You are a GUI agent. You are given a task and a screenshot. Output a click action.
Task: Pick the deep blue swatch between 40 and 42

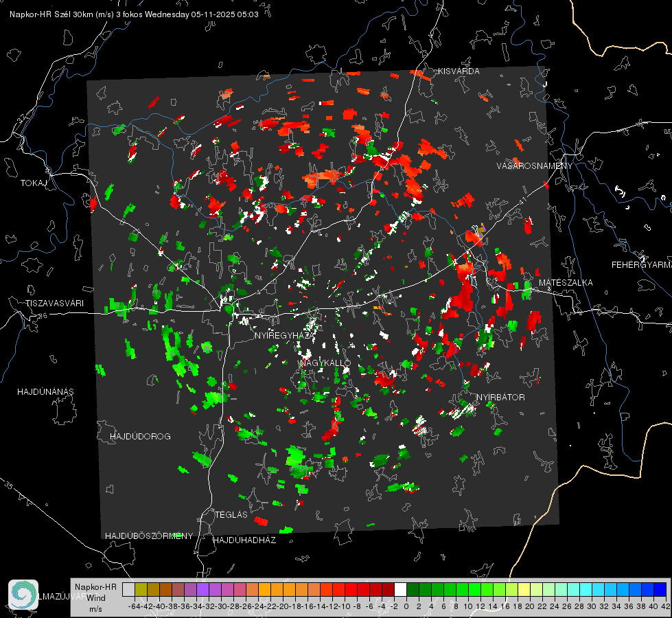[660, 589]
